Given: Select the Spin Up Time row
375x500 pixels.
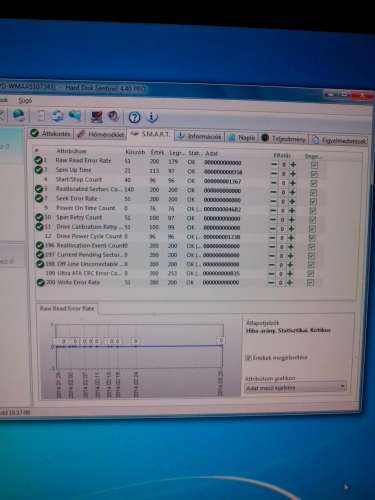Looking at the screenshot, I should [177, 171].
